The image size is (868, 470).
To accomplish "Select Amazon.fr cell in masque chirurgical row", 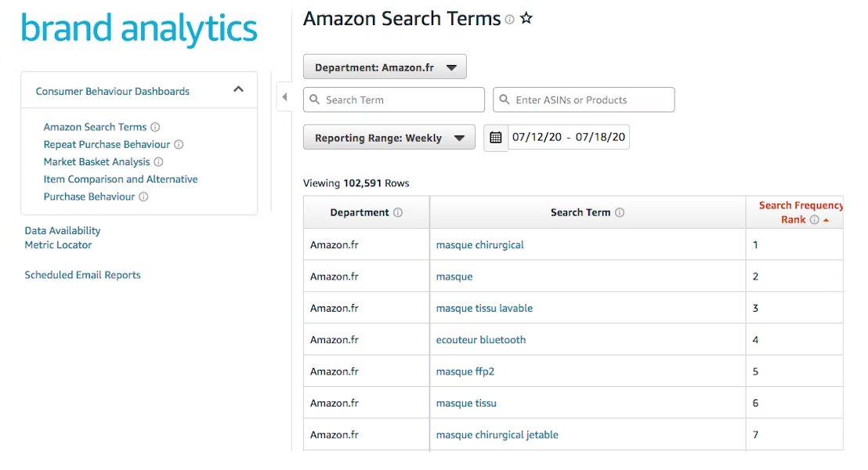I will click(x=367, y=244).
